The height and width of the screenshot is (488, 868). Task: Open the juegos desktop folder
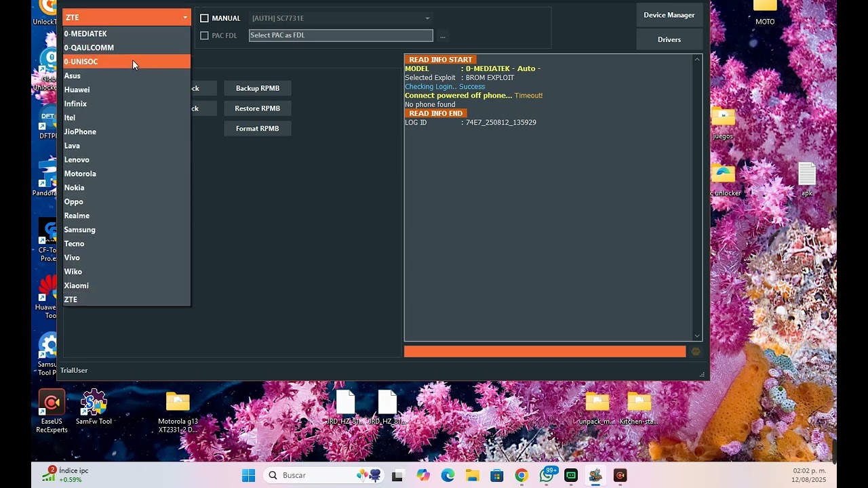click(x=723, y=122)
